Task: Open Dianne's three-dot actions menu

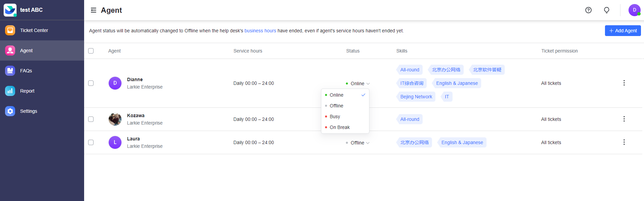Action: pos(624,83)
